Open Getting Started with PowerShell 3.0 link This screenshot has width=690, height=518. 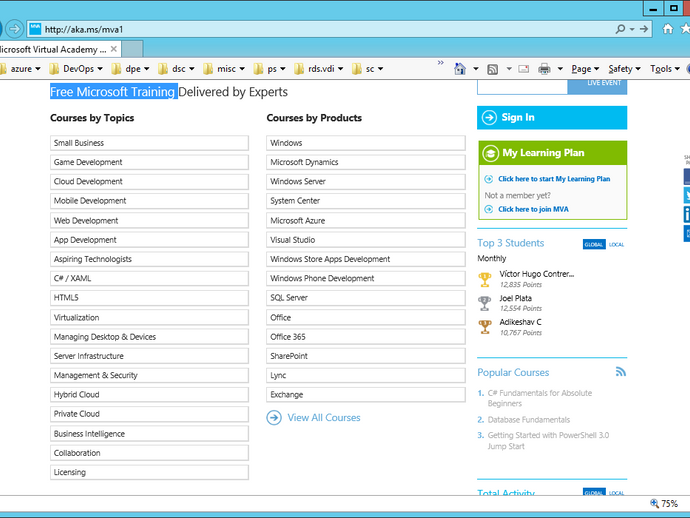click(x=548, y=441)
